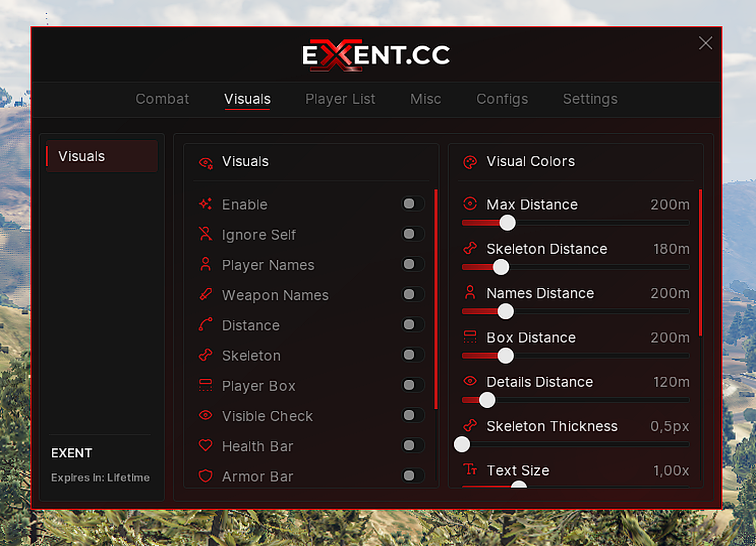This screenshot has height=546, width=756.
Task: Click the Details Distance slider knob
Action: 487,400
